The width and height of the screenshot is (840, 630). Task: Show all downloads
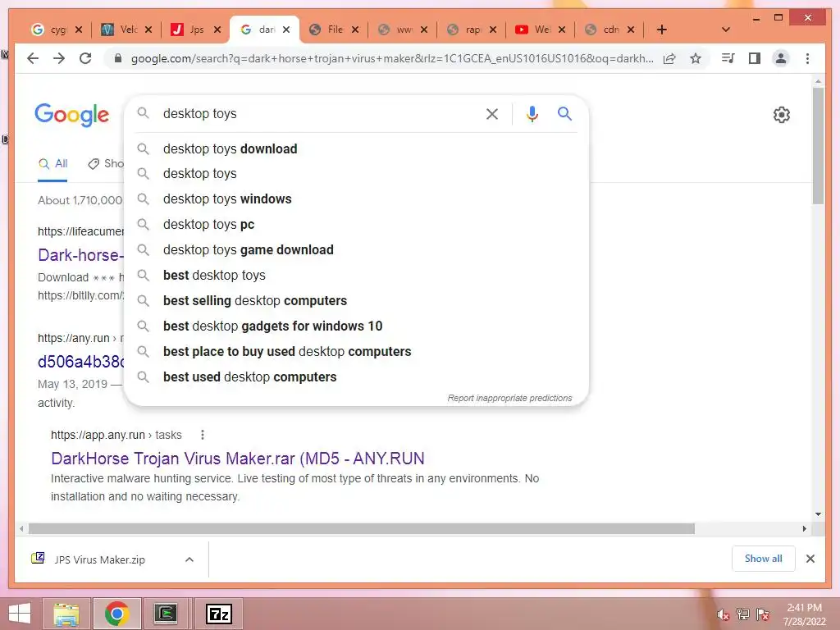coord(764,559)
